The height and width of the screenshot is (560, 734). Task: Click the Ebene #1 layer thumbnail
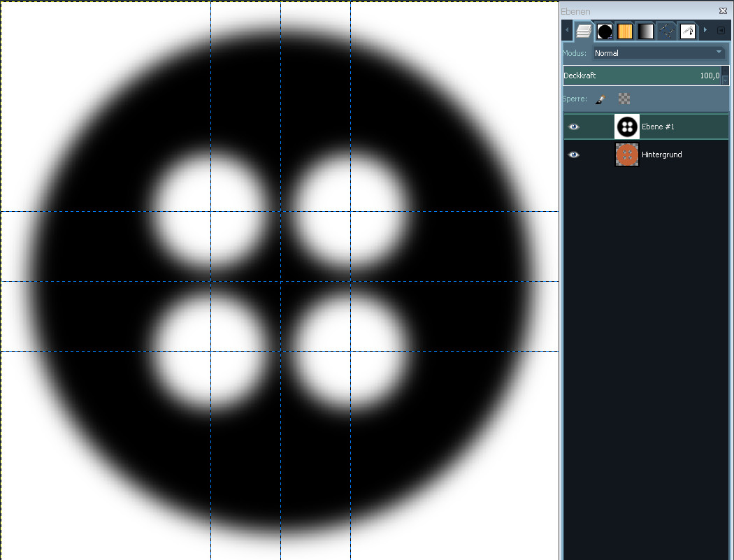click(x=627, y=127)
